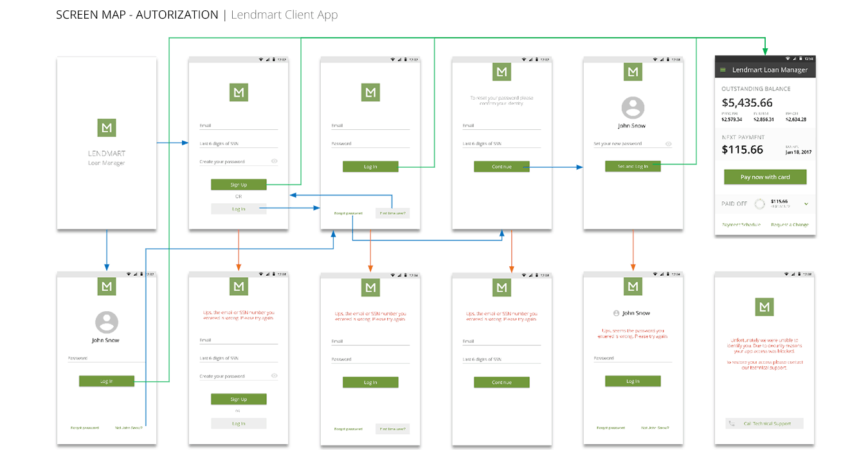The image size is (868, 450).
Task: Click Continue on the identity confirmation screen without error
Action: (x=502, y=166)
